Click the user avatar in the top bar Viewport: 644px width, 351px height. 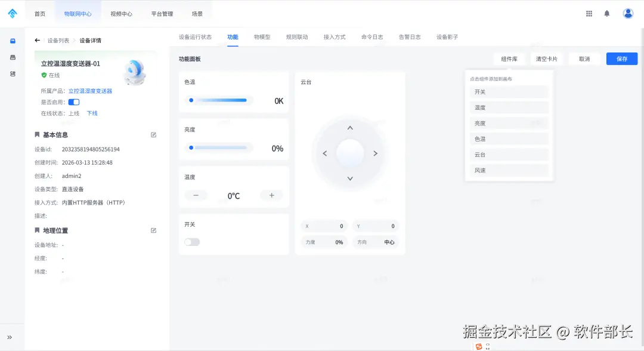pos(628,13)
